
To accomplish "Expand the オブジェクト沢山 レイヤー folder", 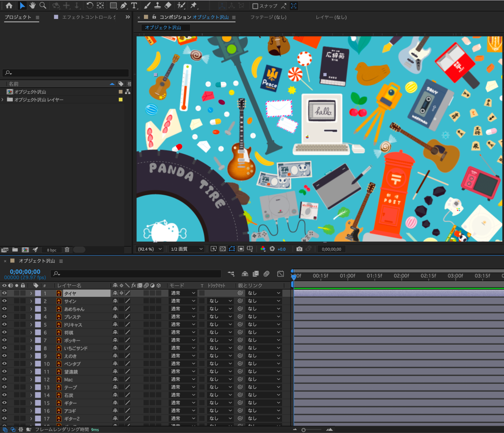I will pos(3,100).
